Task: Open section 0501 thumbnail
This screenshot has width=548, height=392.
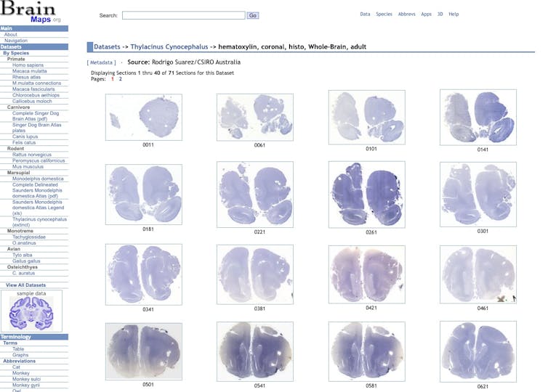Action: (143, 351)
